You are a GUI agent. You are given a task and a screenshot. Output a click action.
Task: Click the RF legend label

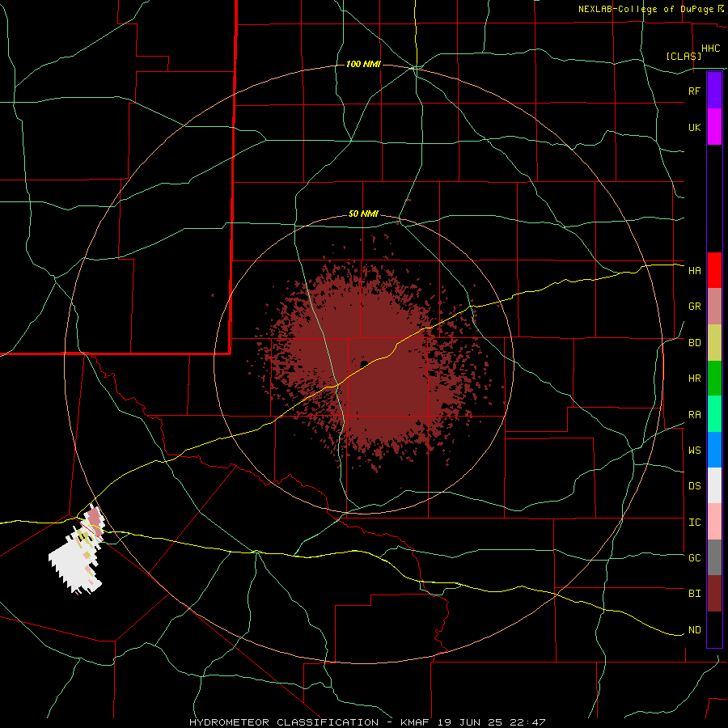(694, 91)
